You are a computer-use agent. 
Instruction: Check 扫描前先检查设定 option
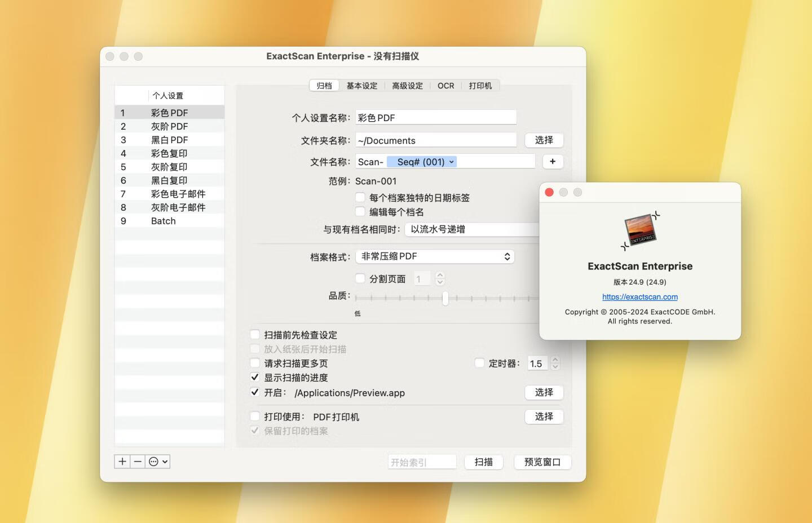(x=255, y=334)
